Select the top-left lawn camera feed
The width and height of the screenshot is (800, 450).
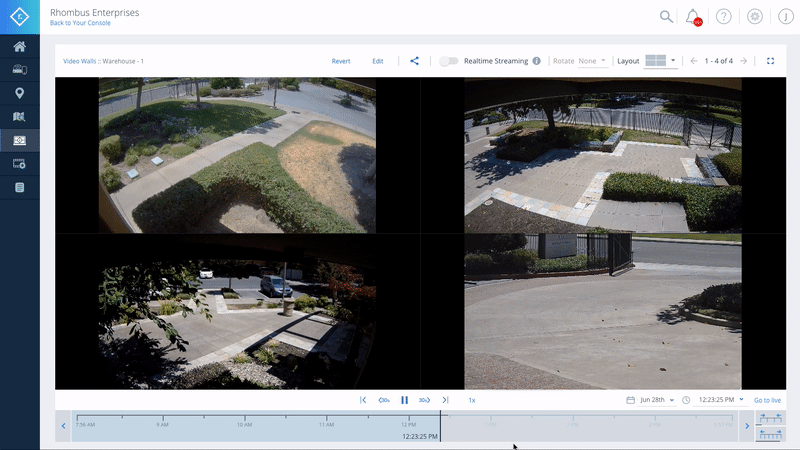[237, 155]
